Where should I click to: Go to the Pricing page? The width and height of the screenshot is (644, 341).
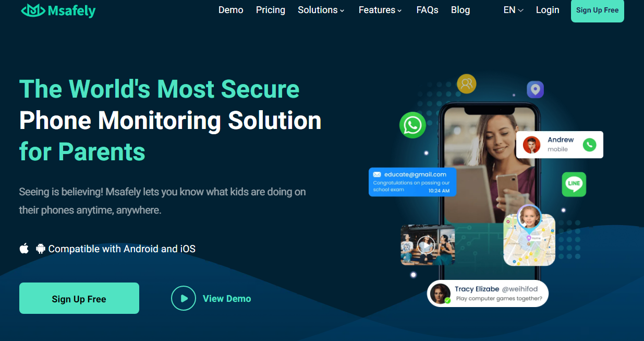pos(271,10)
